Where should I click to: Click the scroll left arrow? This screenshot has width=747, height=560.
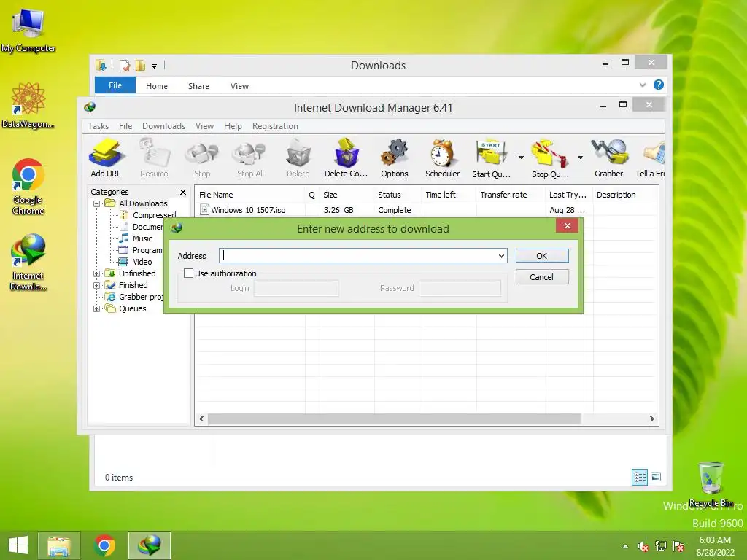coord(201,419)
